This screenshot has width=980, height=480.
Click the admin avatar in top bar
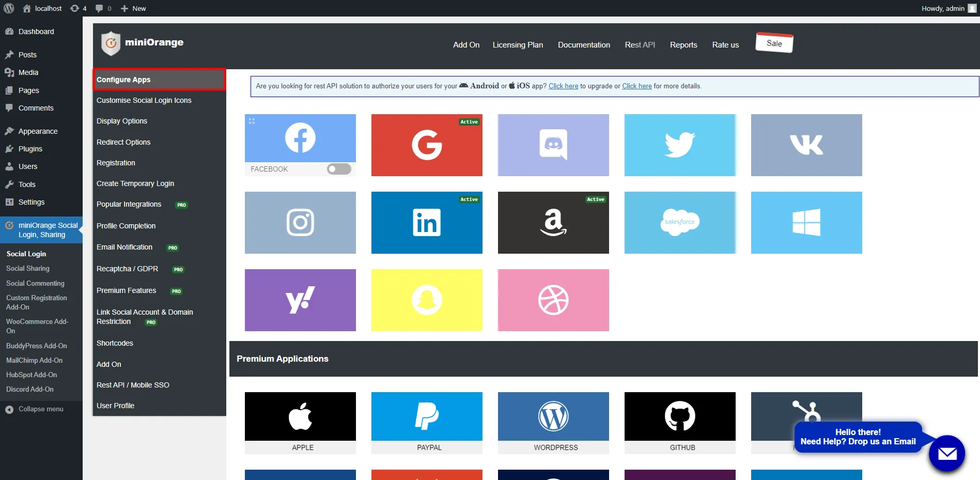point(972,8)
